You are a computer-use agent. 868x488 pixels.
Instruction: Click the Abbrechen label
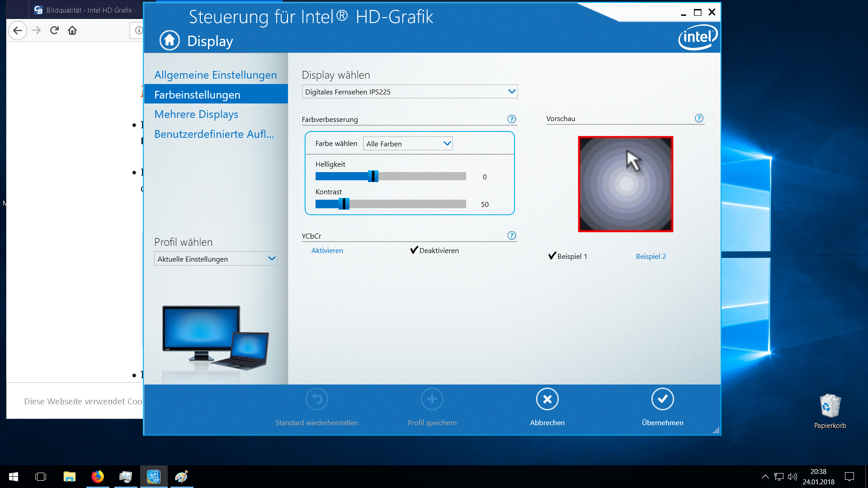click(547, 422)
